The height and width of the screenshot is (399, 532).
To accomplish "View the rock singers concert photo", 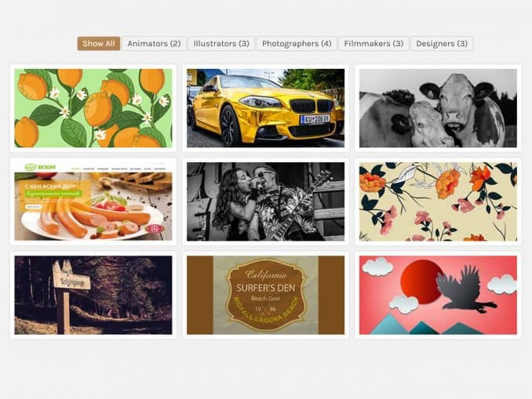I will 266,201.
